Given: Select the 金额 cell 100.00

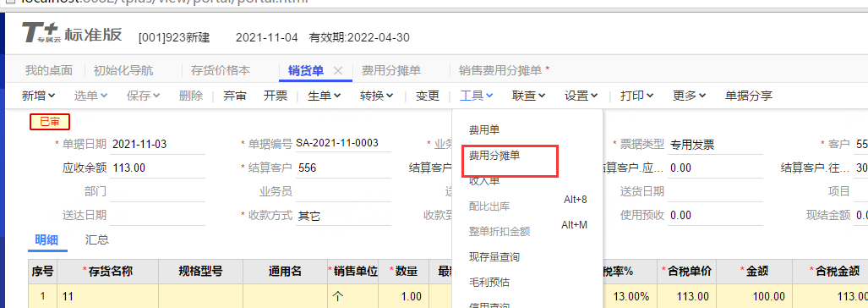Looking at the screenshot, I should pos(754,296).
